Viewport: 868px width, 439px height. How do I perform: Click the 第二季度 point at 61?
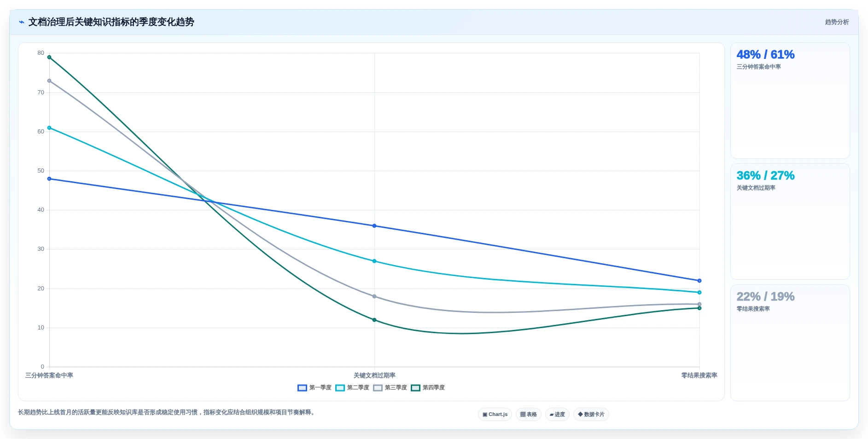pos(49,127)
